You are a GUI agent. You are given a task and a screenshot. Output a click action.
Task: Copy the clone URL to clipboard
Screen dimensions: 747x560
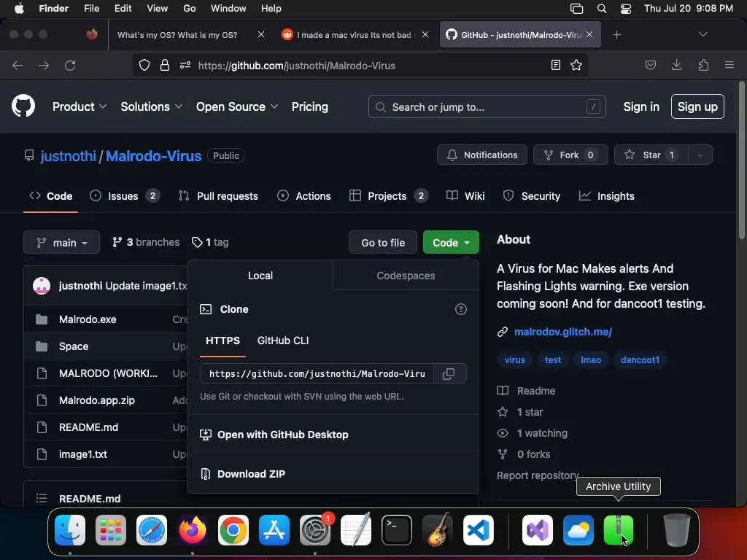click(x=449, y=374)
